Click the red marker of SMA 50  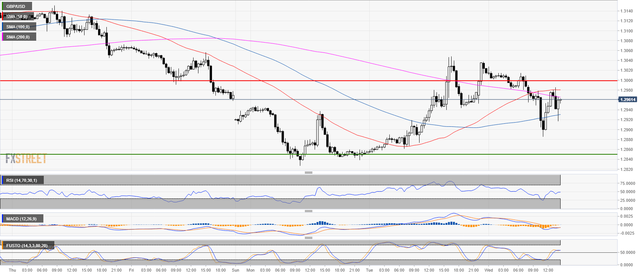click(2, 17)
